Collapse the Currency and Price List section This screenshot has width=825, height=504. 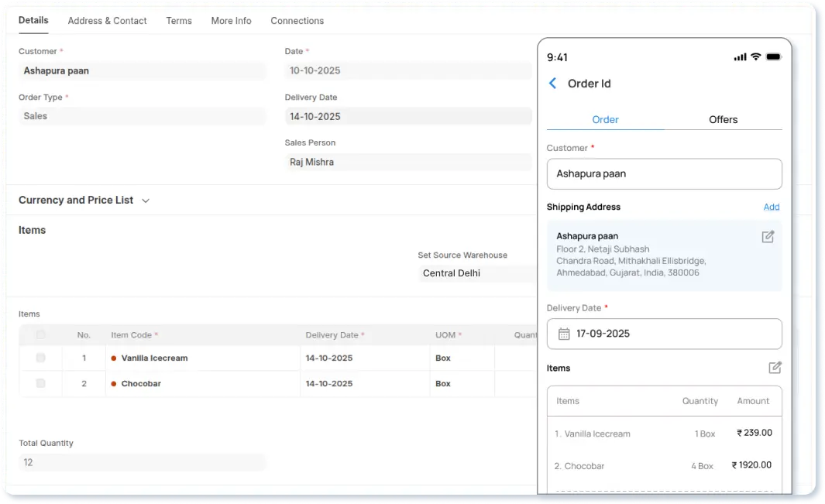(145, 200)
